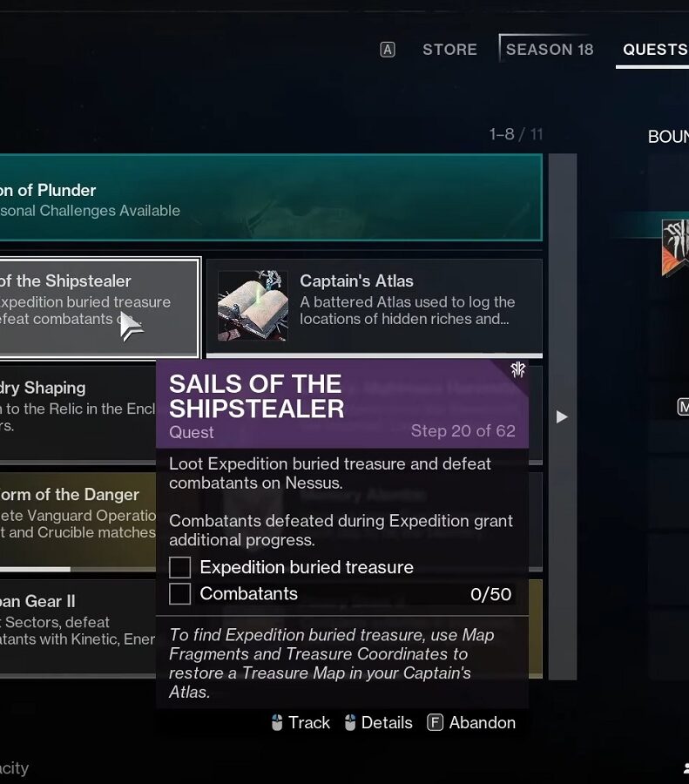Click the A key prompt icon
The image size is (689, 784).
tap(388, 50)
